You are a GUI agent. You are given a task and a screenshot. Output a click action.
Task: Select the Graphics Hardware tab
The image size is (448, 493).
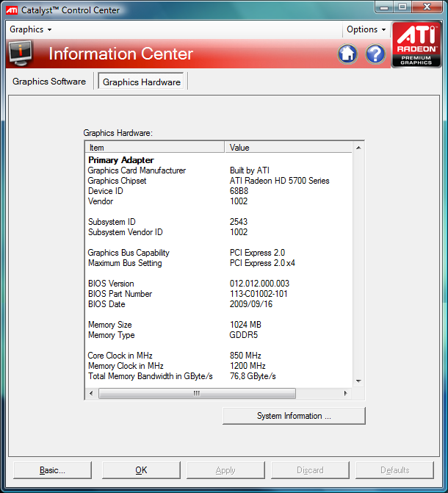click(x=142, y=82)
